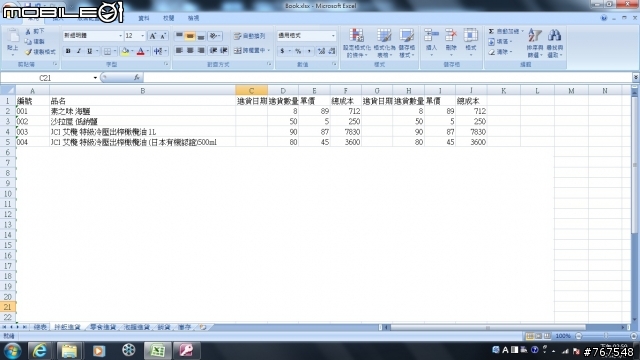Screen dimensions: 640x360
Task: Toggle middle vertical alignment
Action: click(x=190, y=36)
